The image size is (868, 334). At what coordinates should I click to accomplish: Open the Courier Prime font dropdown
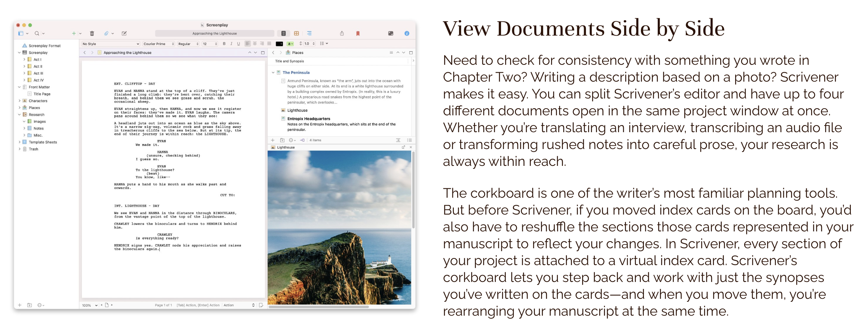159,44
